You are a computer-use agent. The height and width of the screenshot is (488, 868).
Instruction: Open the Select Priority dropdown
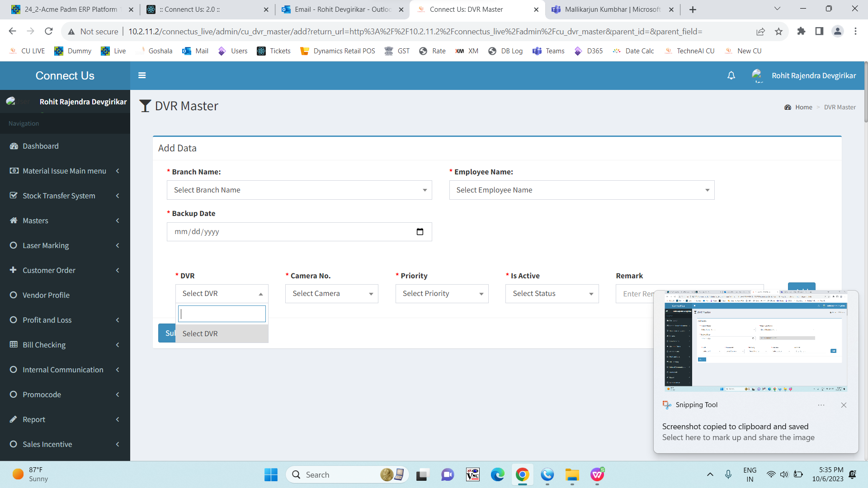(442, 294)
